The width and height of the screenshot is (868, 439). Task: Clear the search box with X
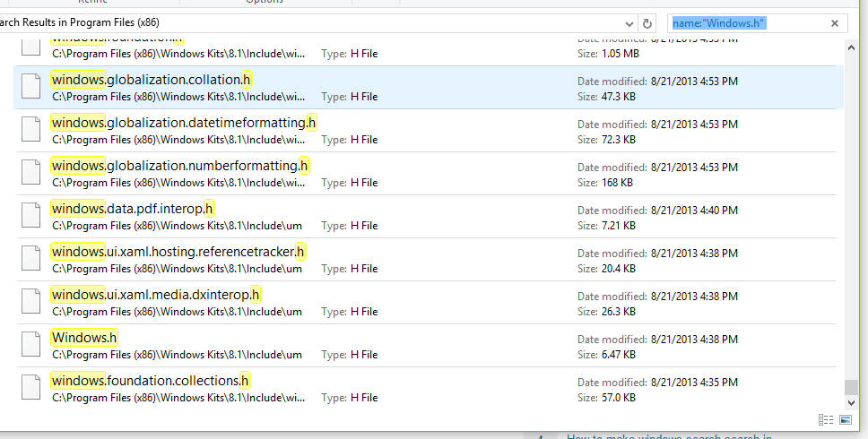point(835,23)
